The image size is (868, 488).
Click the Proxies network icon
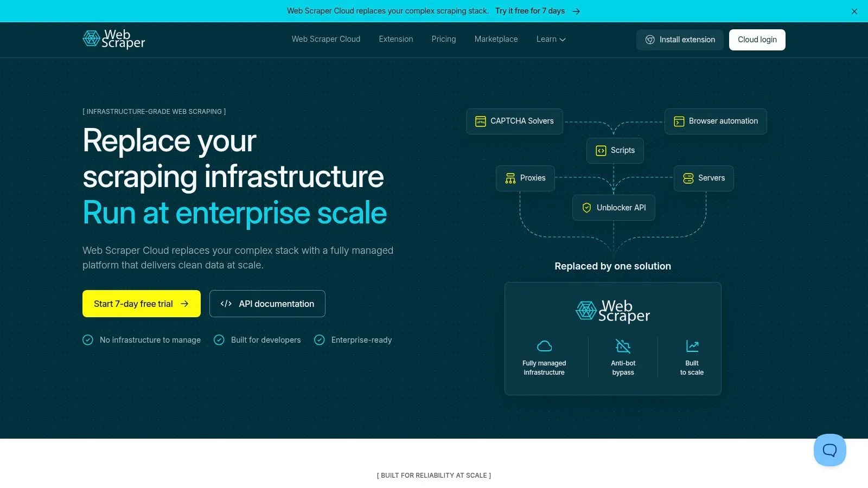point(510,178)
